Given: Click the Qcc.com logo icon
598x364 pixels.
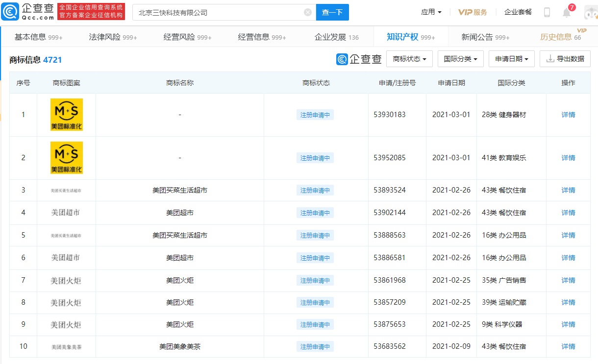Looking at the screenshot, I should pyautogui.click(x=11, y=12).
